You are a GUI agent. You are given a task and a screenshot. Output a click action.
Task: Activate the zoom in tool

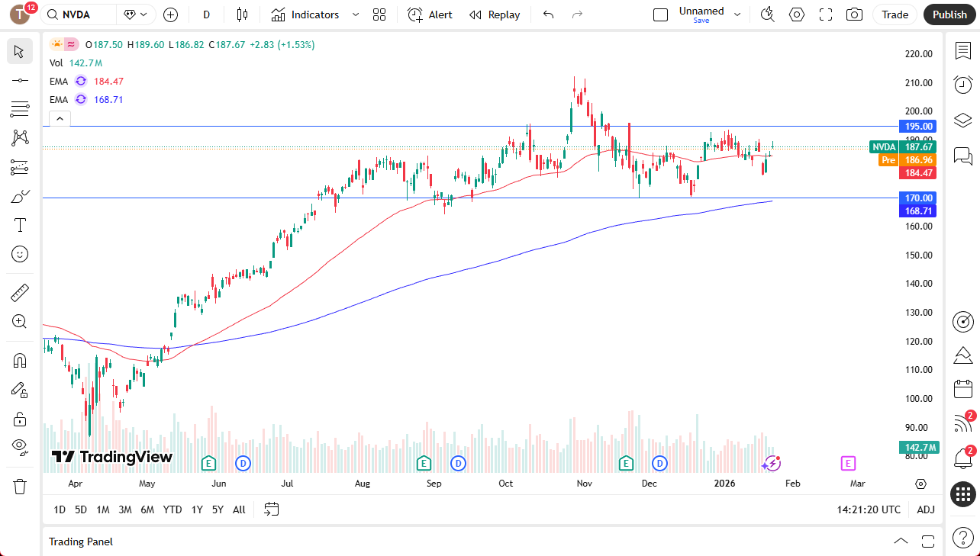(20, 321)
